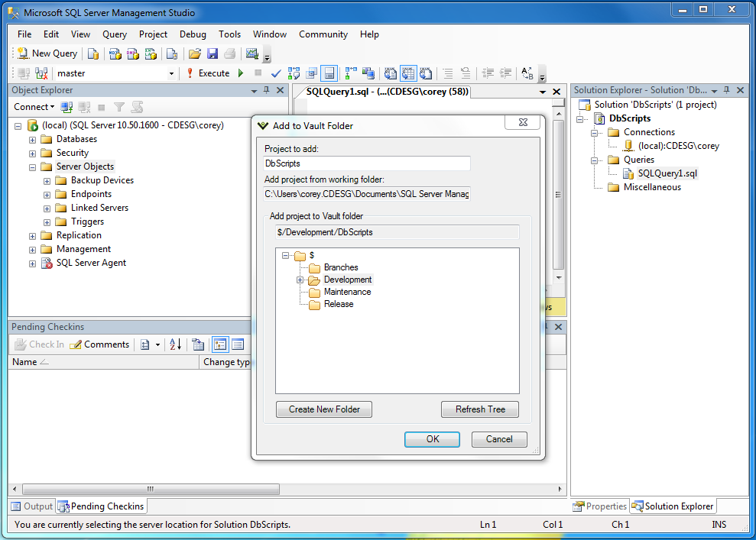Open the master database dropdown
Viewport: 756px width, 540px height.
pos(171,73)
